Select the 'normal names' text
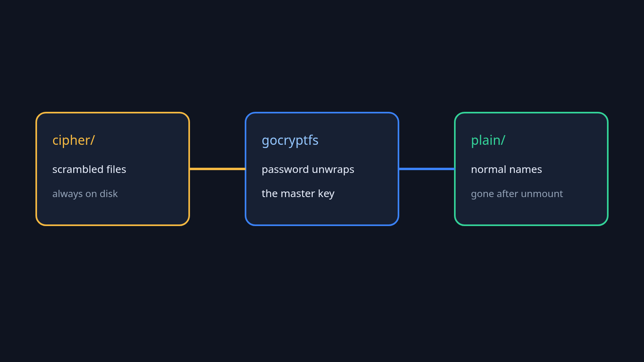 tap(506, 169)
